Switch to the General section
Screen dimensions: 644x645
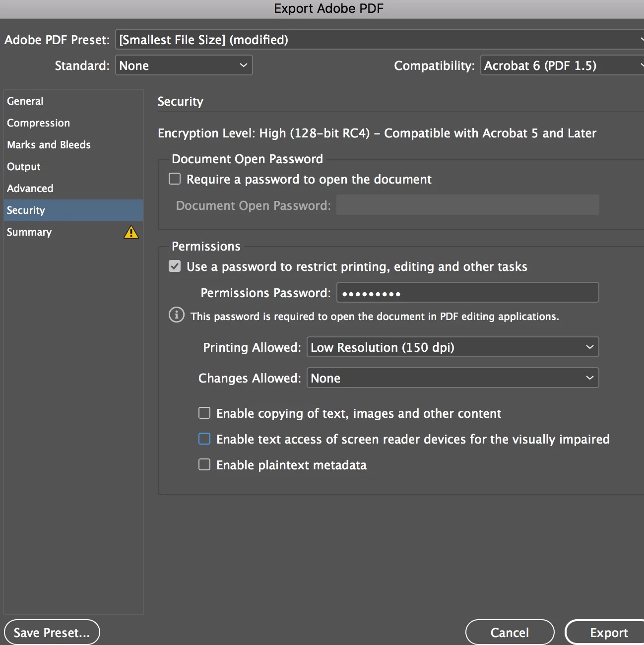(73, 101)
